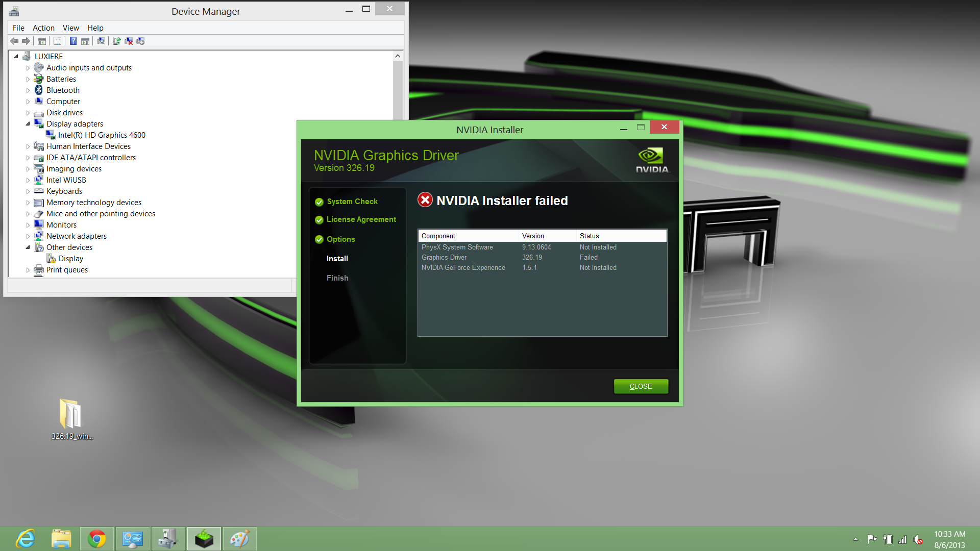The width and height of the screenshot is (980, 551).
Task: Collapse the Other devices node
Action: 28,247
